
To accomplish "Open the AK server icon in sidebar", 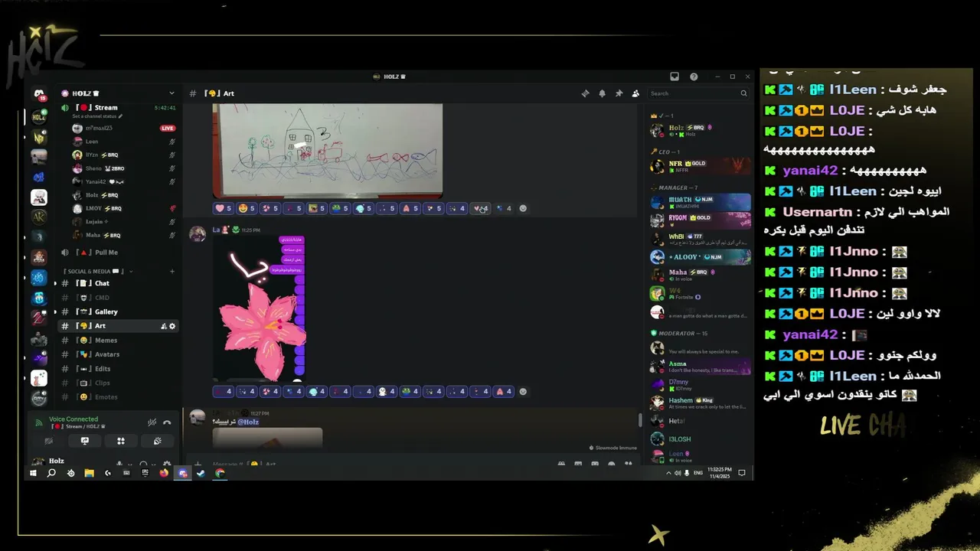I will click(39, 217).
